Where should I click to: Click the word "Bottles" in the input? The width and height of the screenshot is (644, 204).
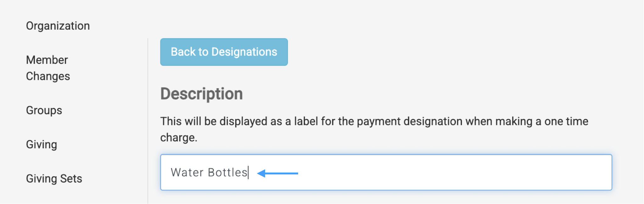click(x=227, y=173)
